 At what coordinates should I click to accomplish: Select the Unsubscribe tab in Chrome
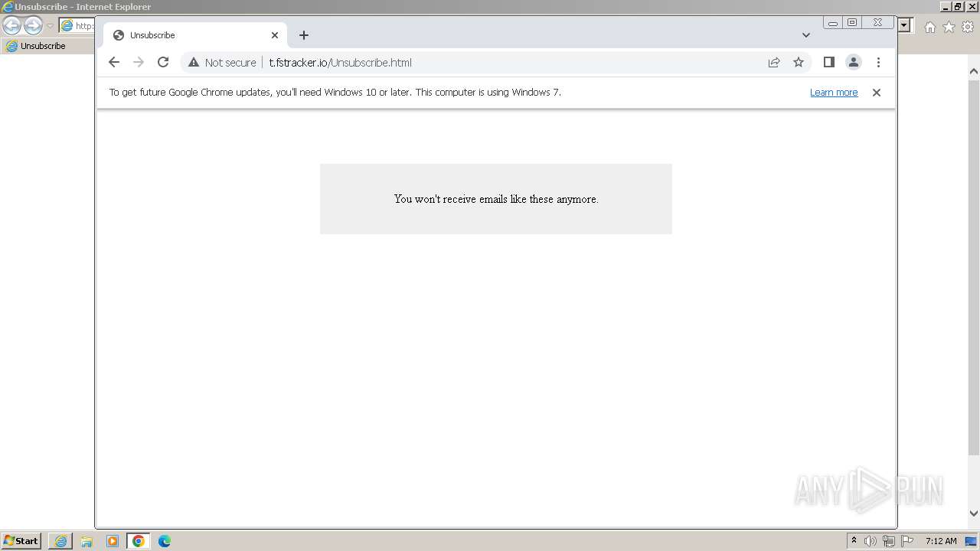pyautogui.click(x=195, y=35)
